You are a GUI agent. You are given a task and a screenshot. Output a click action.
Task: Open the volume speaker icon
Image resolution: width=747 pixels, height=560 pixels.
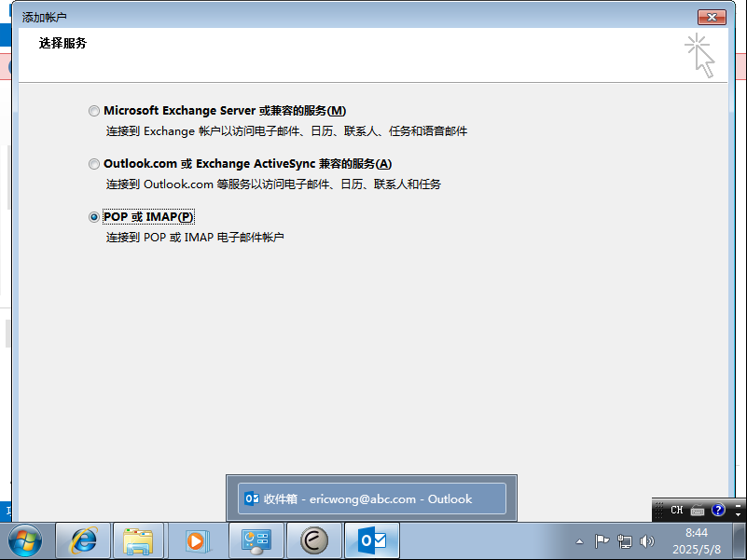646,541
